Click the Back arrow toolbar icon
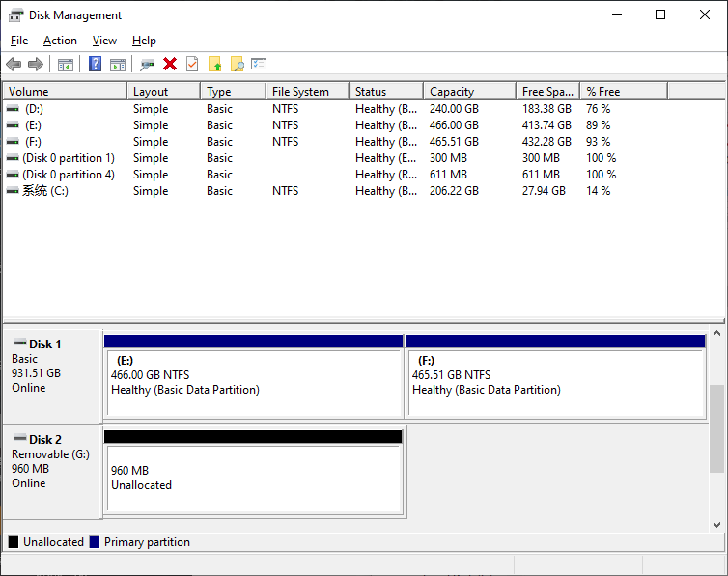 pos(14,64)
